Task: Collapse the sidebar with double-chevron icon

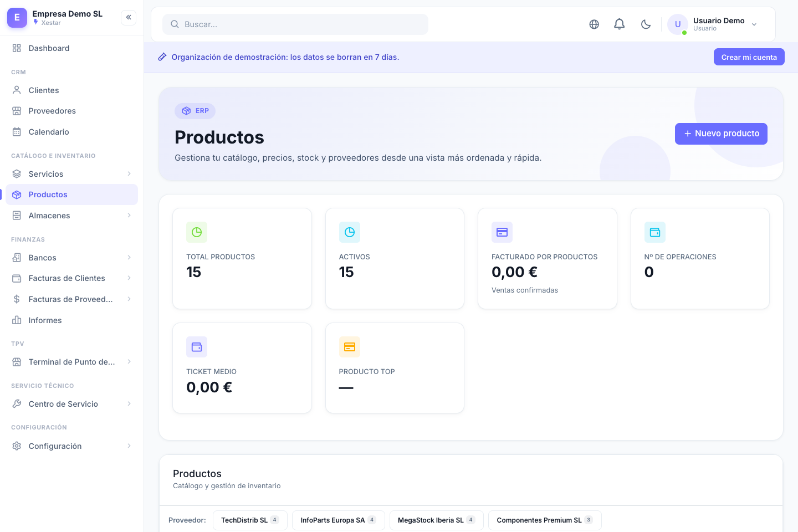Action: coord(129,18)
